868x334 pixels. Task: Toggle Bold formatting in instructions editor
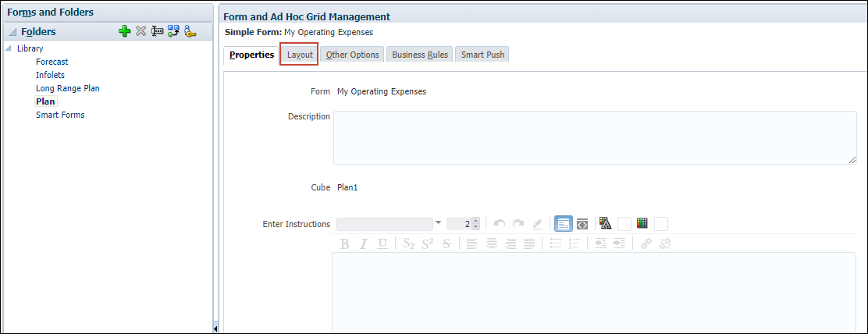(x=344, y=243)
